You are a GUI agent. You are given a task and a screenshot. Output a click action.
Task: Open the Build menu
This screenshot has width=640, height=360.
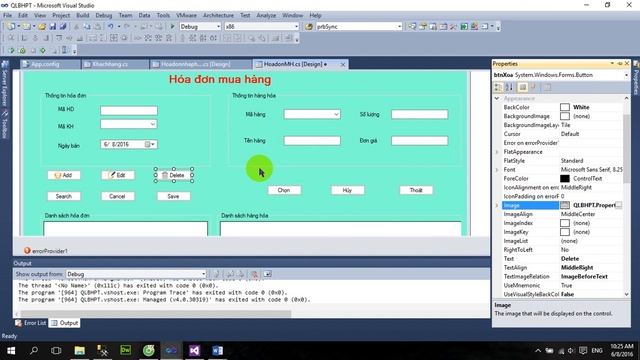click(x=82, y=15)
